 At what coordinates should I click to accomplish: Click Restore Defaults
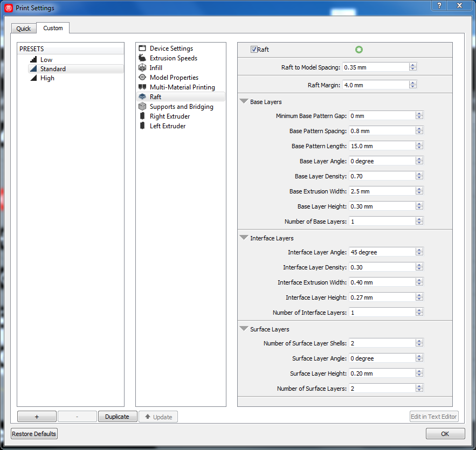34,434
